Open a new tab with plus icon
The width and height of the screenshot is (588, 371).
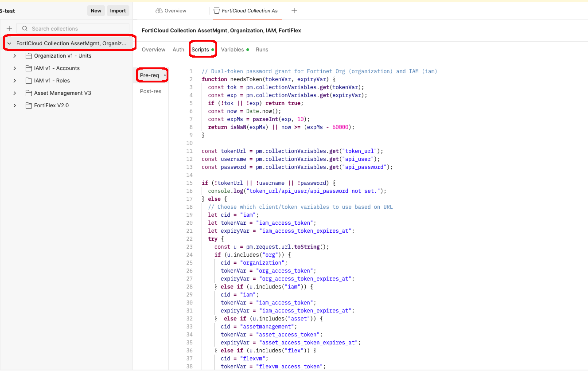(294, 11)
